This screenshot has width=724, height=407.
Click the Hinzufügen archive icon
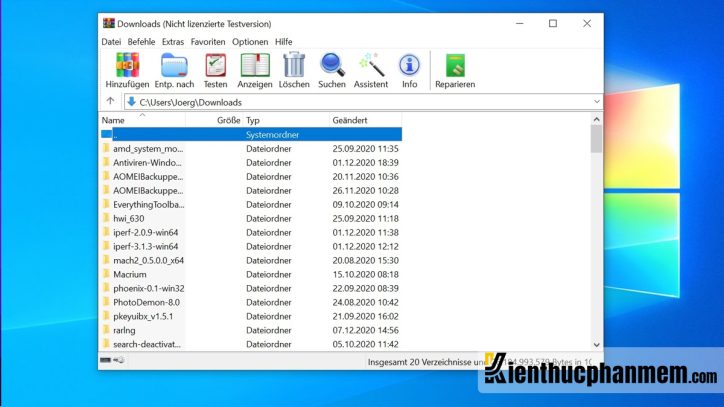[x=127, y=65]
